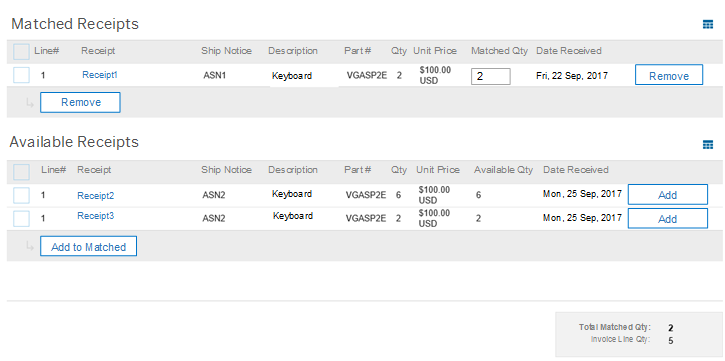
Task: Focus the Matched Qty input field
Action: [491, 76]
